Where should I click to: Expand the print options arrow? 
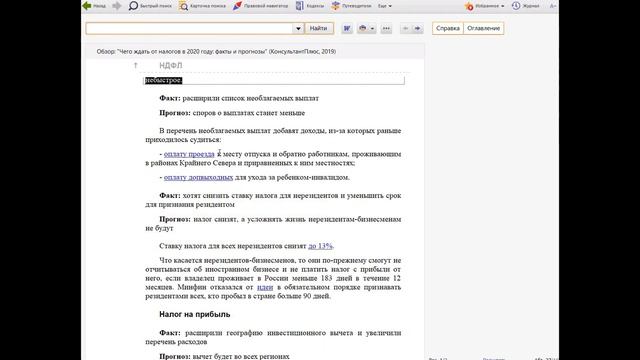372,29
